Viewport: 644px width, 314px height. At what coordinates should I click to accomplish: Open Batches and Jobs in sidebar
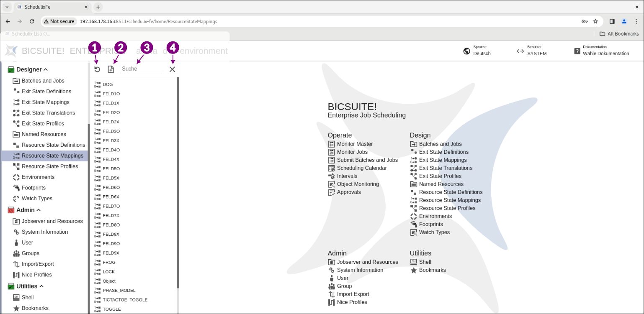[43, 81]
